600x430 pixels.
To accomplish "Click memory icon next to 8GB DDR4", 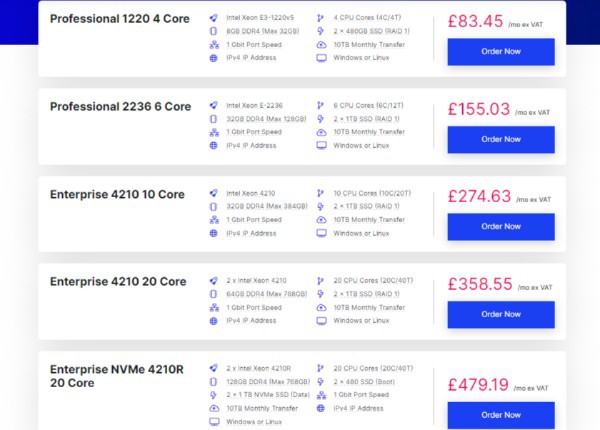I will (214, 31).
